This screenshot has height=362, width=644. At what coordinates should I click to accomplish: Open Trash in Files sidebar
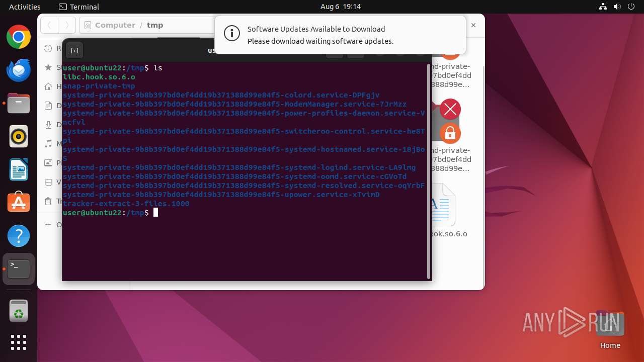coord(53,201)
